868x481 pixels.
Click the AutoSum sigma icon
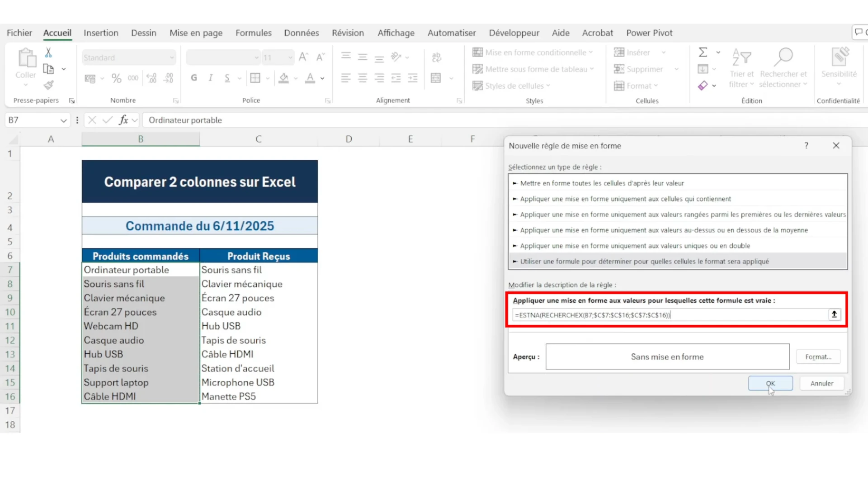pyautogui.click(x=703, y=52)
